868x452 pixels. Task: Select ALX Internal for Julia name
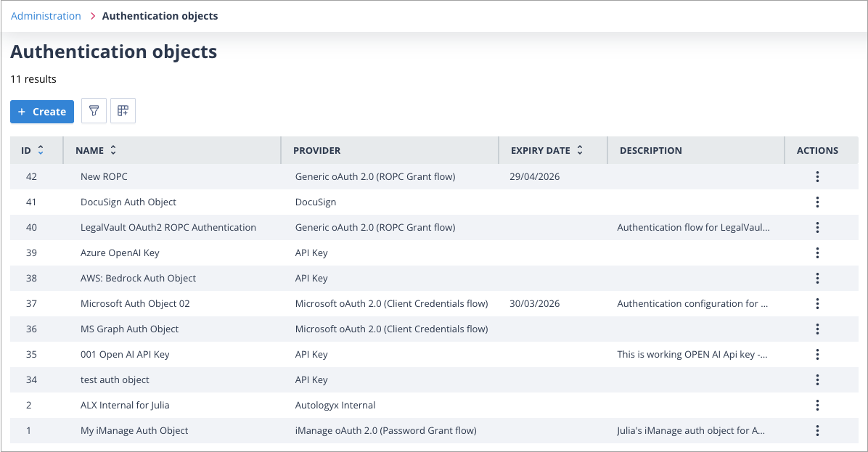[125, 406]
